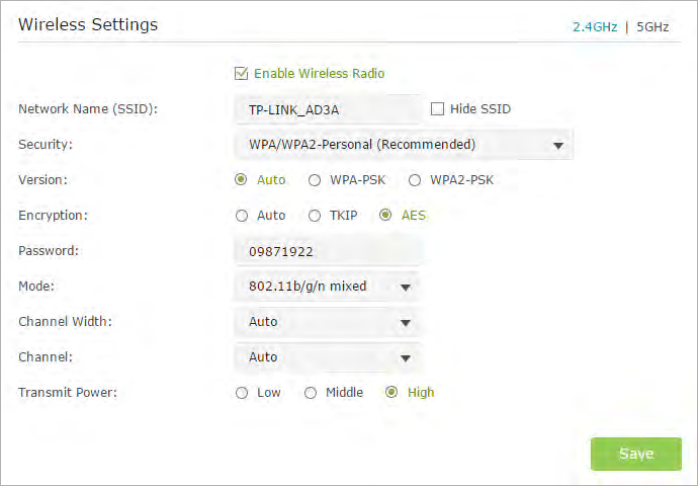Image resolution: width=698 pixels, height=486 pixels.
Task: Check the Hide SSID checkbox
Action: click(x=437, y=108)
